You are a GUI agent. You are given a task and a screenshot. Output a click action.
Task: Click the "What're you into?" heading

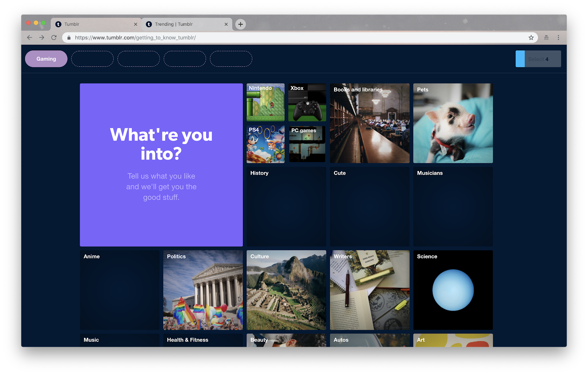coord(161,144)
